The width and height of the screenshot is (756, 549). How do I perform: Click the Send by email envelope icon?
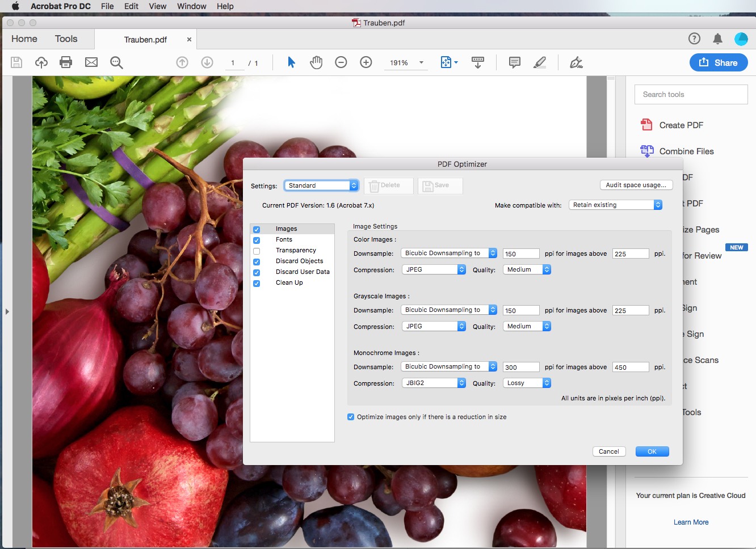(91, 62)
